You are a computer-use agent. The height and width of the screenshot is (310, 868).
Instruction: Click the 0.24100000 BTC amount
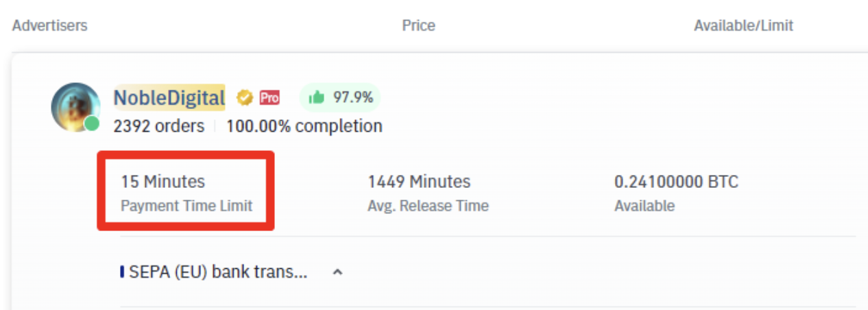[x=676, y=182]
